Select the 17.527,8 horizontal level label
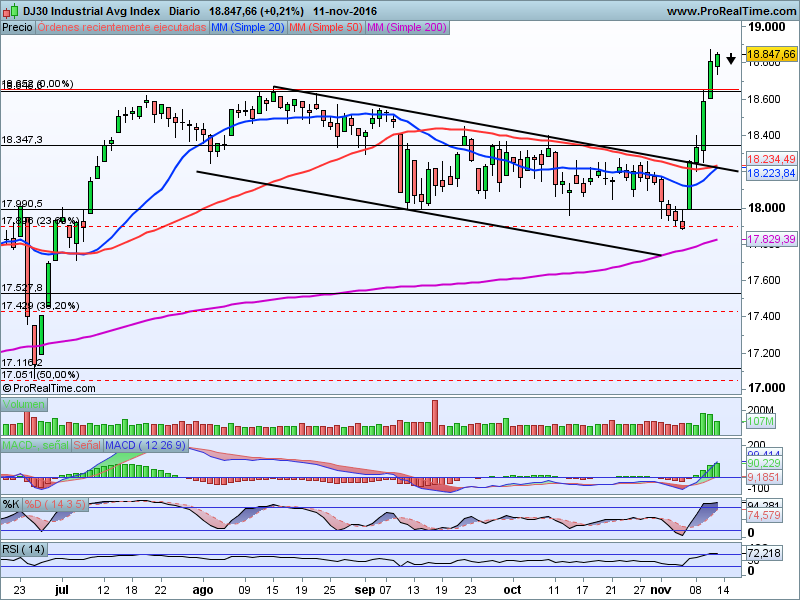 [x=22, y=288]
